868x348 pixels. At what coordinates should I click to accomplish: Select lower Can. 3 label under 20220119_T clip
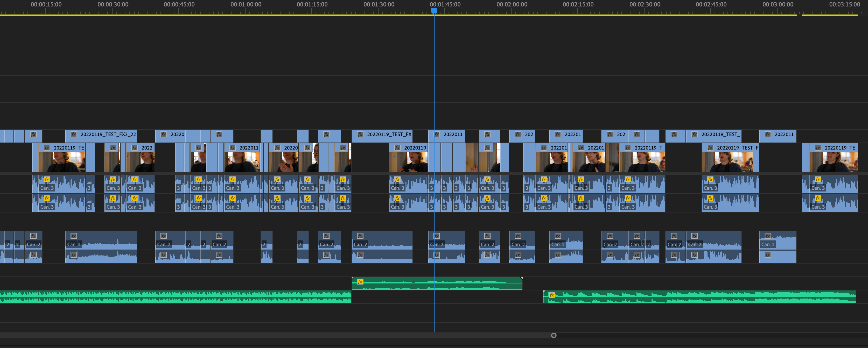click(x=628, y=207)
